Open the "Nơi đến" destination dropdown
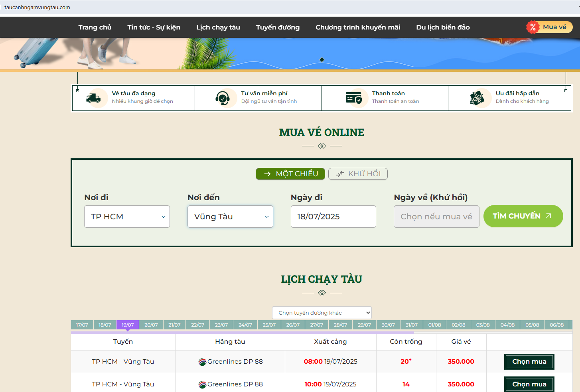 coord(230,217)
